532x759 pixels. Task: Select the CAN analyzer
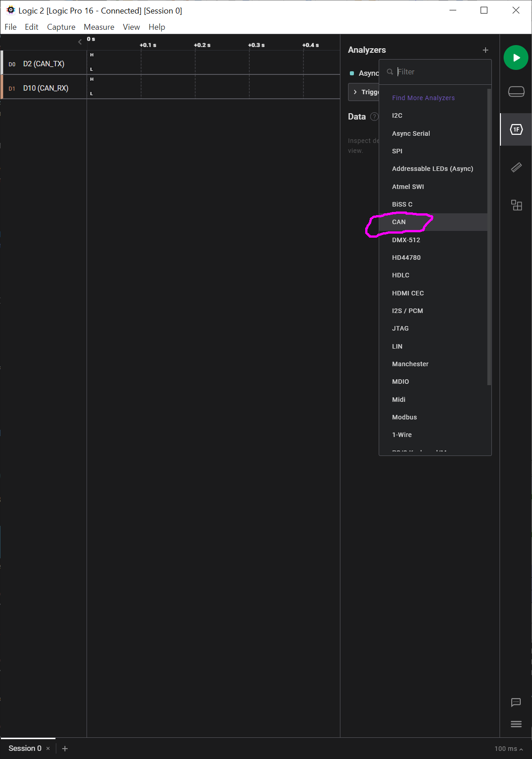(433, 222)
